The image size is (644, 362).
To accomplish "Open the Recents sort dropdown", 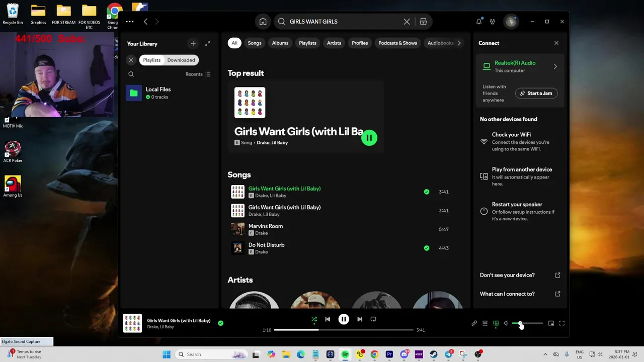I will (198, 74).
